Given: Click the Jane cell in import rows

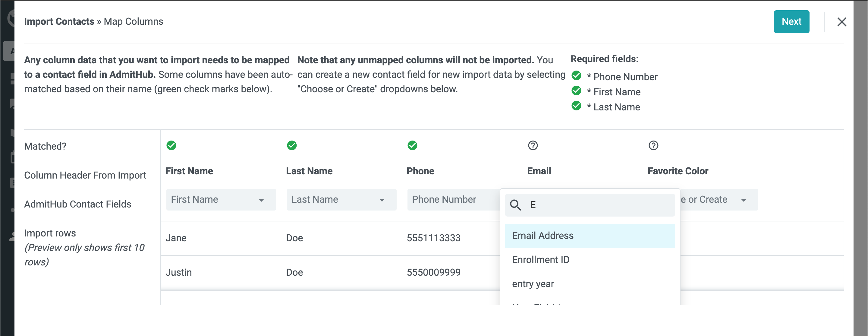Looking at the screenshot, I should coord(176,238).
